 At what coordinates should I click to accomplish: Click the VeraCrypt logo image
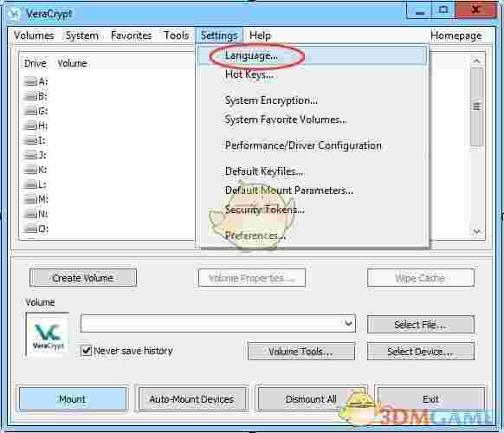[48, 334]
